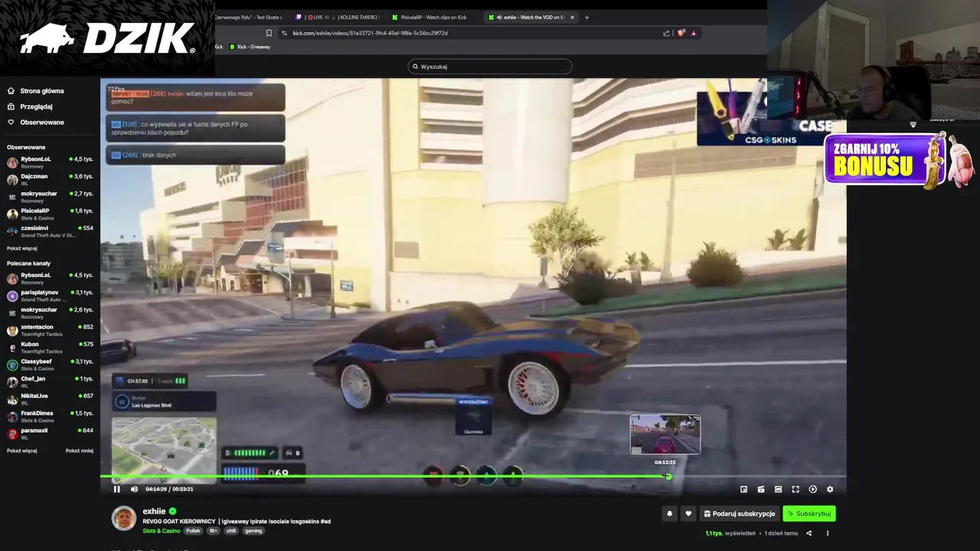
Task: Click the Wyszukaj search field
Action: [x=490, y=67]
